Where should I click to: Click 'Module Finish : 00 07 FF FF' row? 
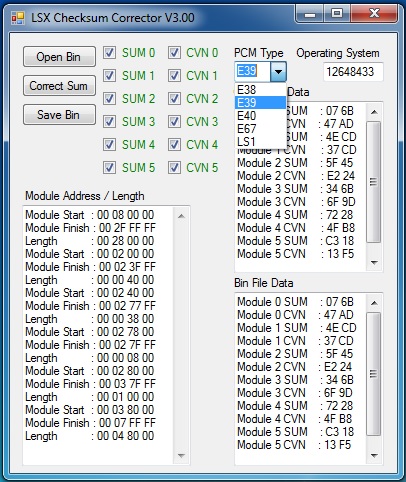(90, 423)
